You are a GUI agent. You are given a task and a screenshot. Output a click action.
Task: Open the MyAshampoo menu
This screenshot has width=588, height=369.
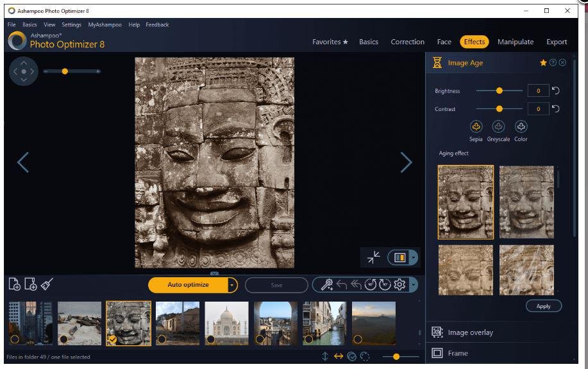[105, 25]
